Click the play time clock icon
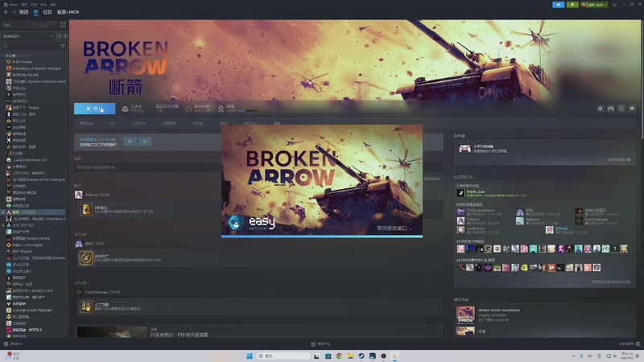This screenshot has width=644, height=362. click(x=188, y=109)
